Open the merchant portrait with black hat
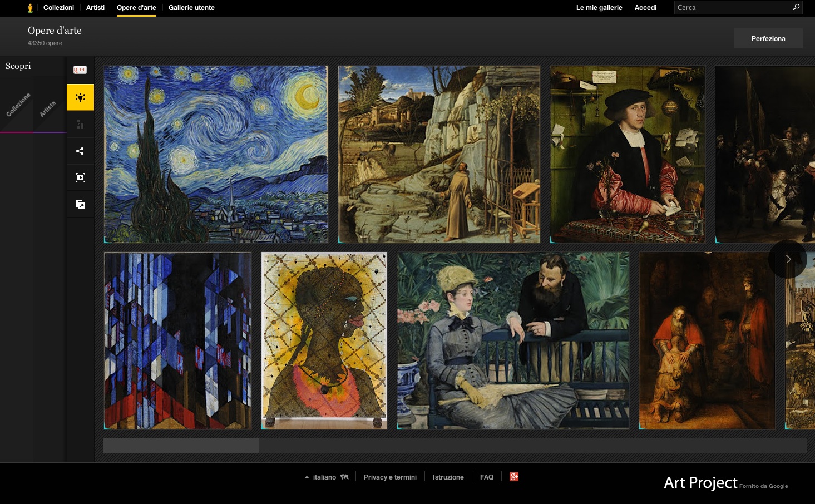The width and height of the screenshot is (815, 504). coord(628,154)
